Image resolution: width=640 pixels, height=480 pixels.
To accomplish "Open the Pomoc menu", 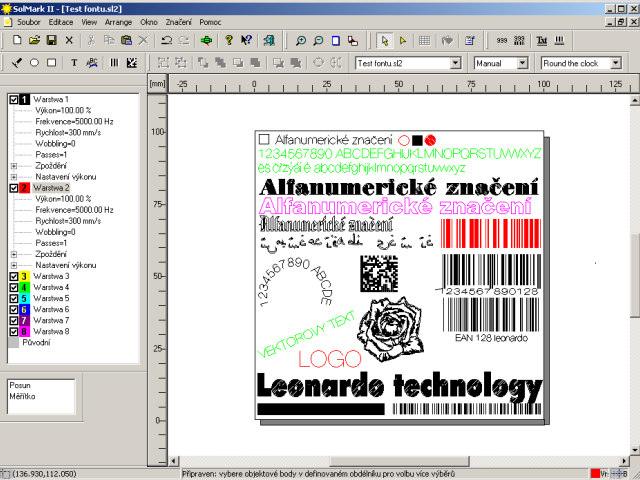I will click(x=210, y=22).
